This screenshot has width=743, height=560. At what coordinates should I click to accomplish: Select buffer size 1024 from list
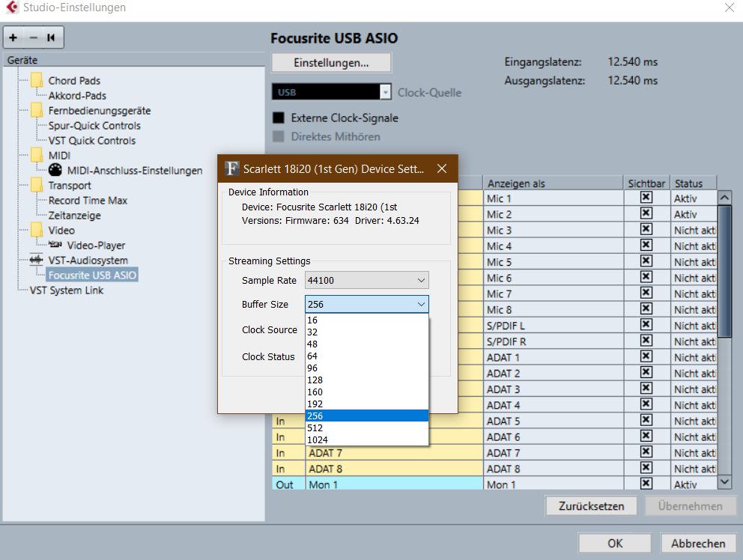click(367, 439)
